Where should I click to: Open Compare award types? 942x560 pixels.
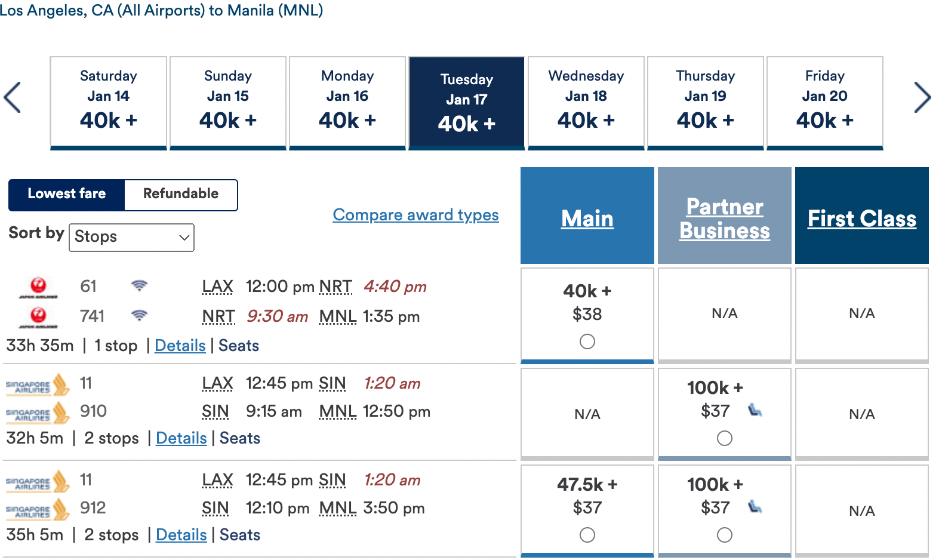point(415,215)
